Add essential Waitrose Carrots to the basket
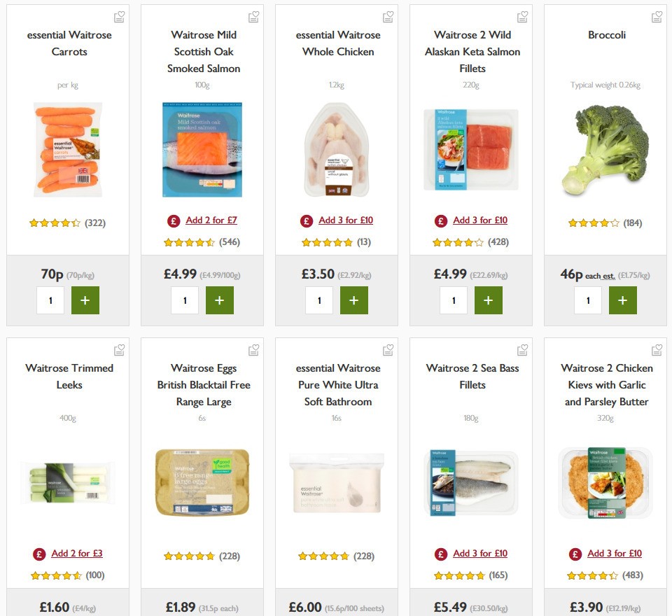672x616 pixels. [85, 300]
